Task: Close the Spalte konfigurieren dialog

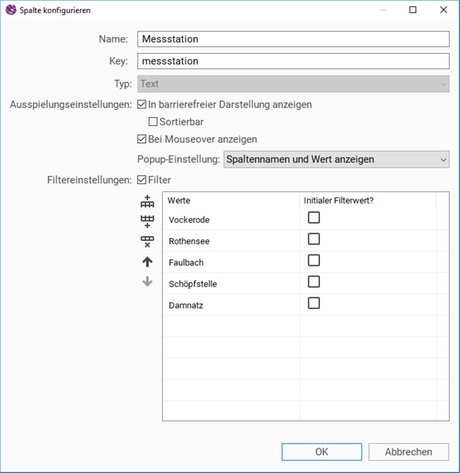Action: (x=443, y=10)
